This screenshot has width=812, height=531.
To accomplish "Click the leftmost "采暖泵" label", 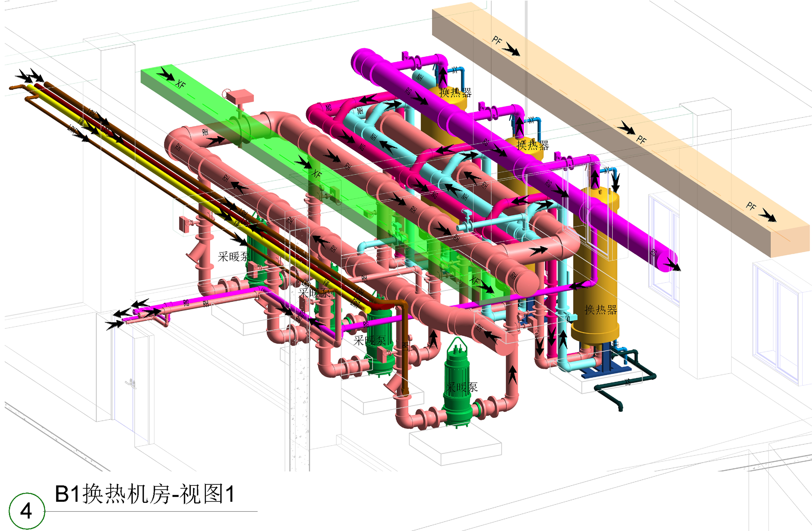I will (x=234, y=256).
